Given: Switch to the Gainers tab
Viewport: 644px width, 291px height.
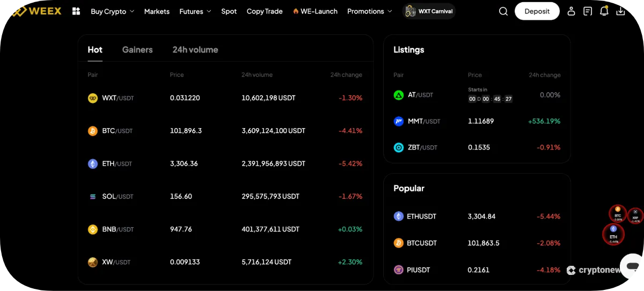Looking at the screenshot, I should coord(137,50).
